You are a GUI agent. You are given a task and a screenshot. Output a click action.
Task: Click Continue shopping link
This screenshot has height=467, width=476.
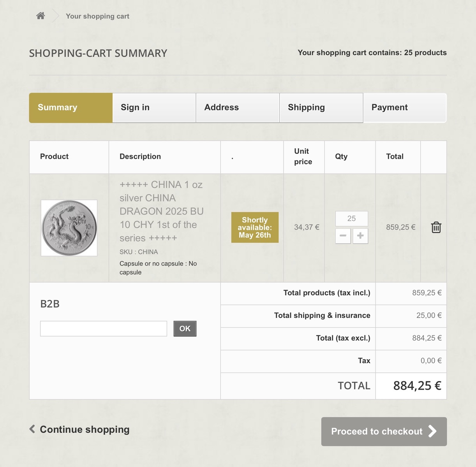tap(85, 429)
